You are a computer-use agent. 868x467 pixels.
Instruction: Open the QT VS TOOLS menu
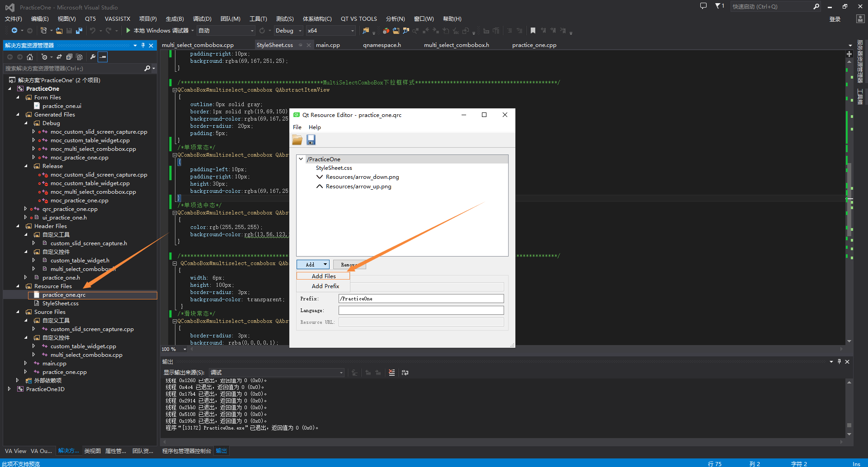click(x=359, y=19)
